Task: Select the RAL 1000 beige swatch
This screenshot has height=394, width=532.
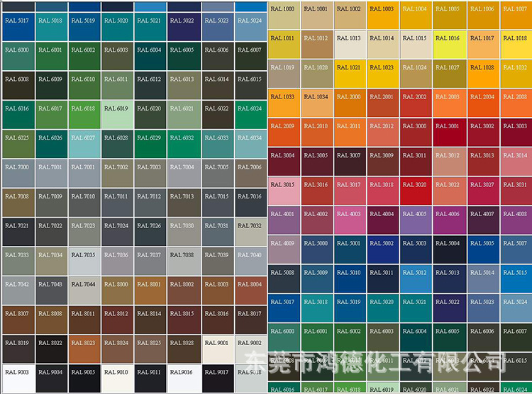Action: click(x=284, y=16)
